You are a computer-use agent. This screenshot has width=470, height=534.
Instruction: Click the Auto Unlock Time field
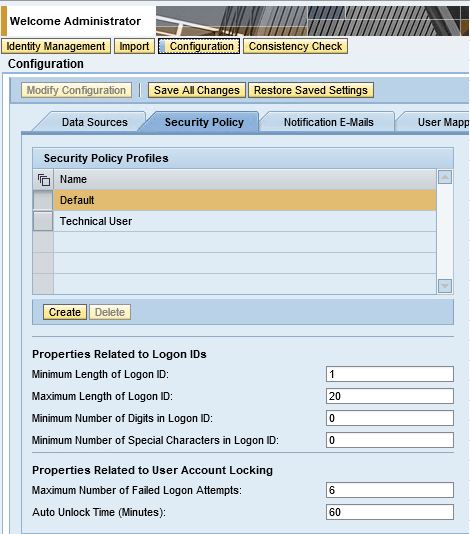tap(390, 512)
